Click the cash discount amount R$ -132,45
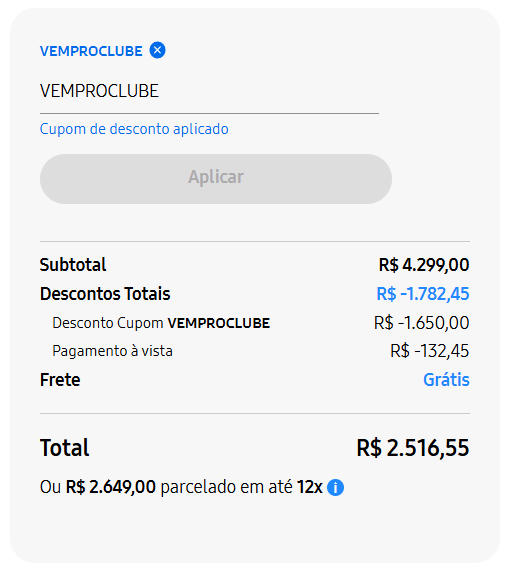The image size is (508, 583). point(430,351)
